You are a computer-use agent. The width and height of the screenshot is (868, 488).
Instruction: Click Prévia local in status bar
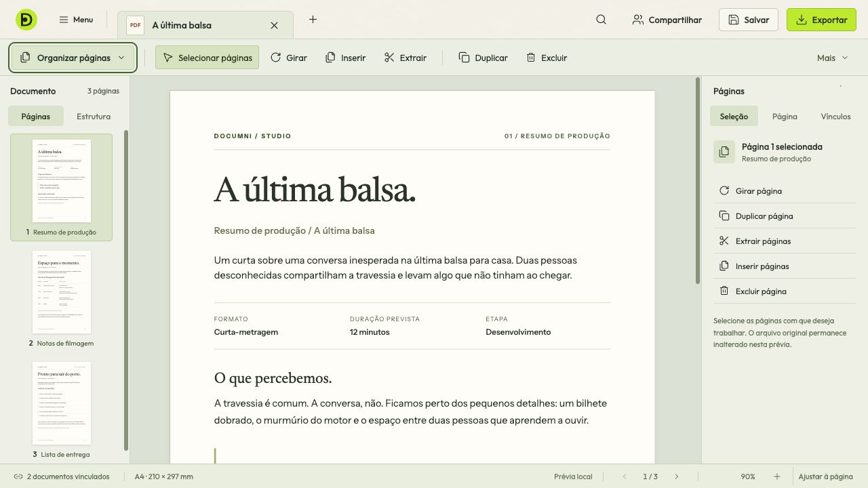point(573,476)
